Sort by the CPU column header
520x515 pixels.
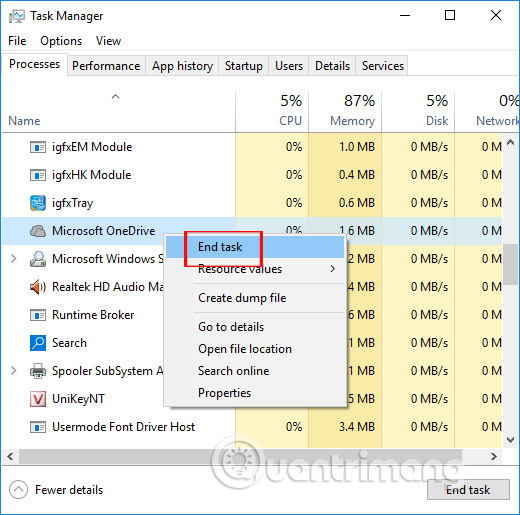click(272, 112)
